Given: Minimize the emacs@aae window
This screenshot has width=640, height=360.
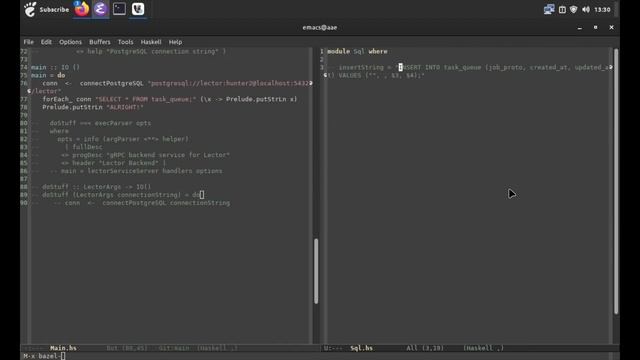Looking at the screenshot, I should 580,27.
